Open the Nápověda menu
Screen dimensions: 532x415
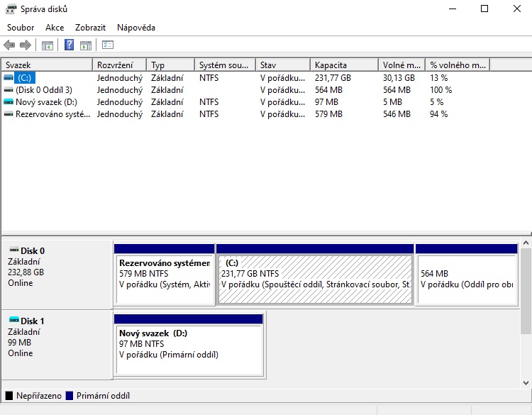(x=135, y=28)
